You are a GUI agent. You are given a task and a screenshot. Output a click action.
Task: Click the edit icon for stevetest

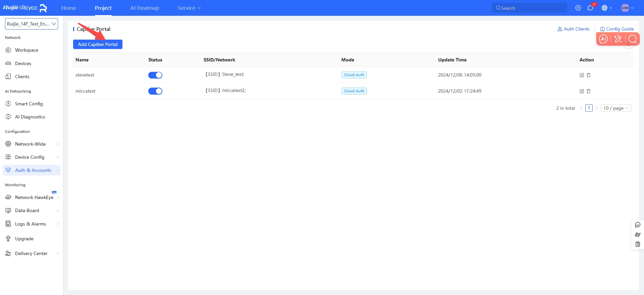coord(582,75)
